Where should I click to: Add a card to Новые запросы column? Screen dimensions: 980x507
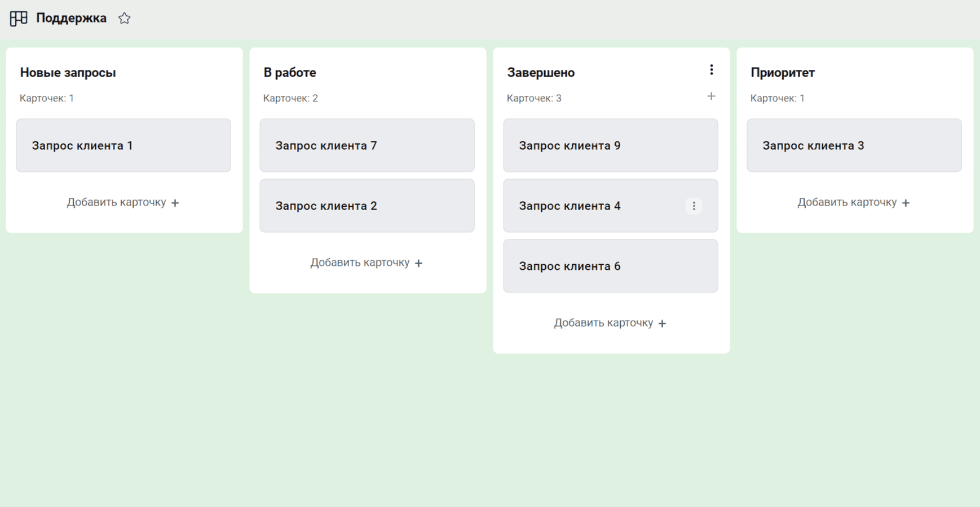click(x=123, y=202)
